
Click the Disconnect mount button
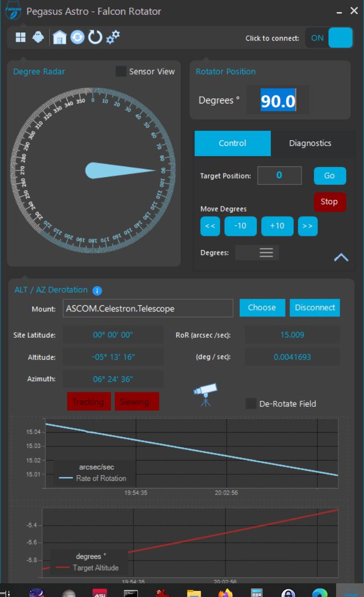pos(314,308)
